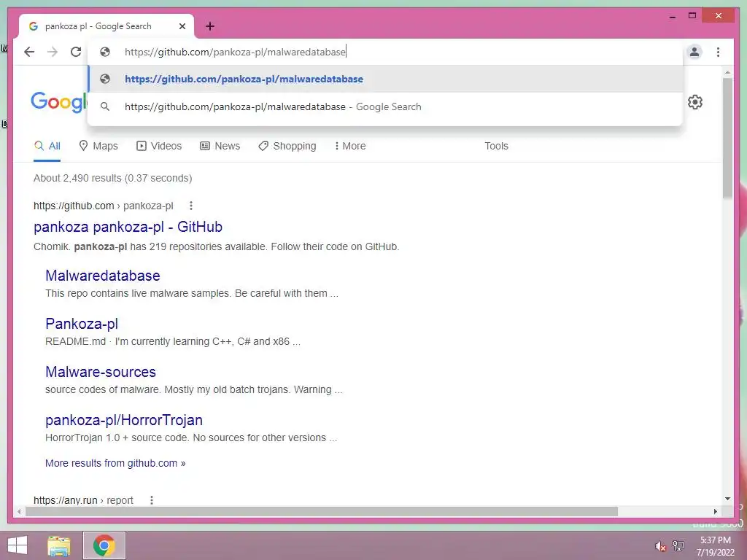Expand the More search filters menu
747x560 pixels.
coord(350,146)
